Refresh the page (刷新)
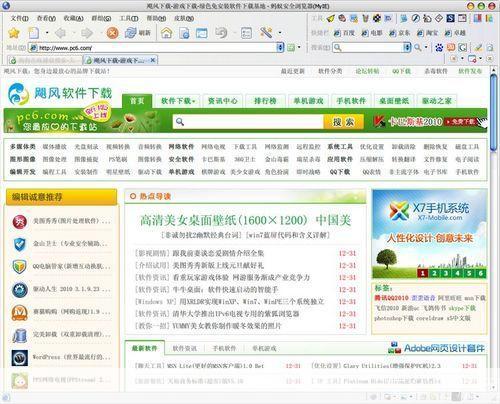The width and height of the screenshot is (500, 404). pyautogui.click(x=137, y=33)
